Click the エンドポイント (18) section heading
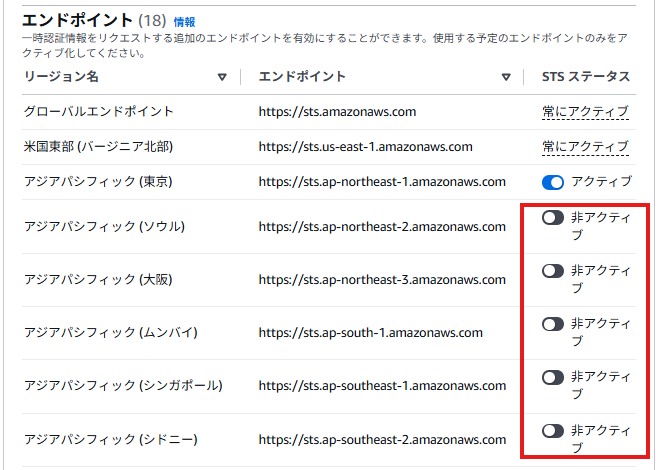This screenshot has width=656, height=470. (94, 20)
